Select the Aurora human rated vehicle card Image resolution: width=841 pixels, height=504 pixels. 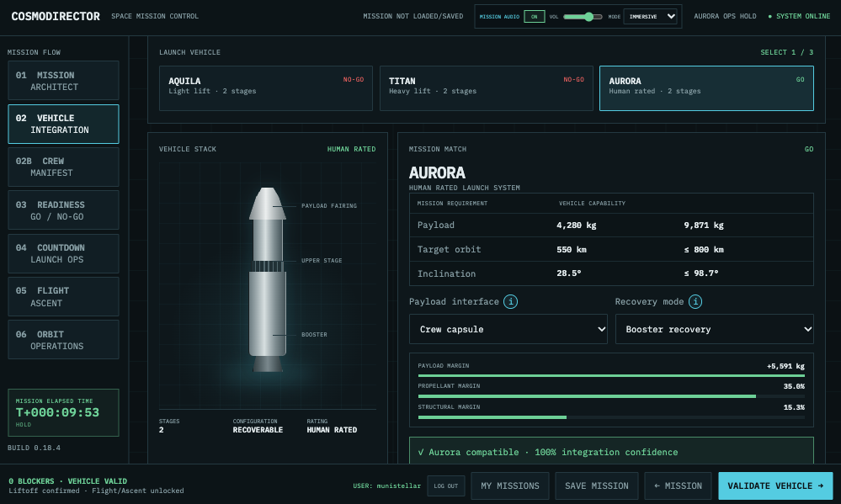706,88
